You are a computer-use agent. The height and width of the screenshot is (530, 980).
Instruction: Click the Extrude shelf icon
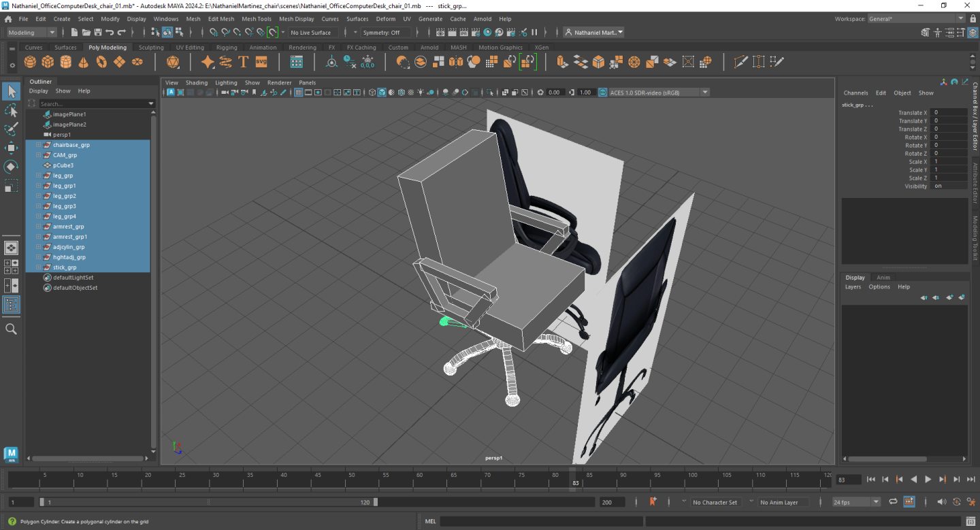pyautogui.click(x=562, y=62)
